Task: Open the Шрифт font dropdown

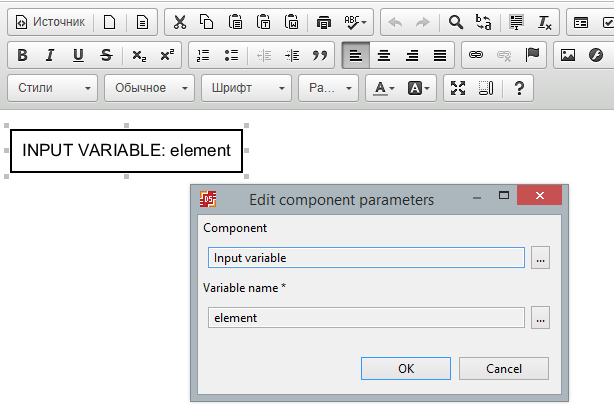Action: pyautogui.click(x=247, y=88)
